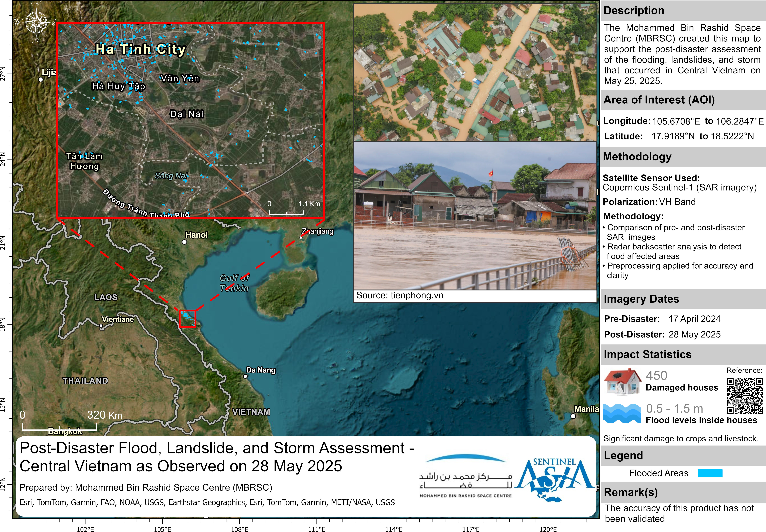Click the 'LAOS' country label
Image resolution: width=766 pixels, height=532 pixels.
(106, 297)
